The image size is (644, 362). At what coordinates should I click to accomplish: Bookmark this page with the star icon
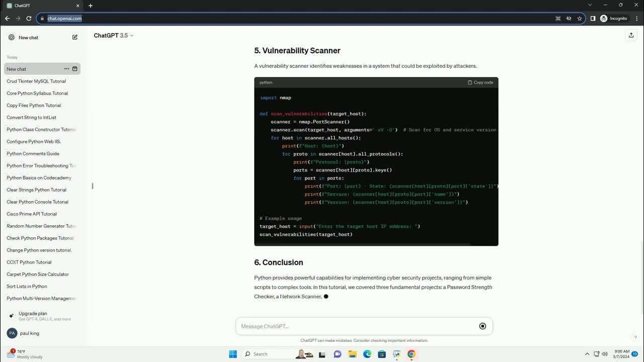(x=580, y=18)
